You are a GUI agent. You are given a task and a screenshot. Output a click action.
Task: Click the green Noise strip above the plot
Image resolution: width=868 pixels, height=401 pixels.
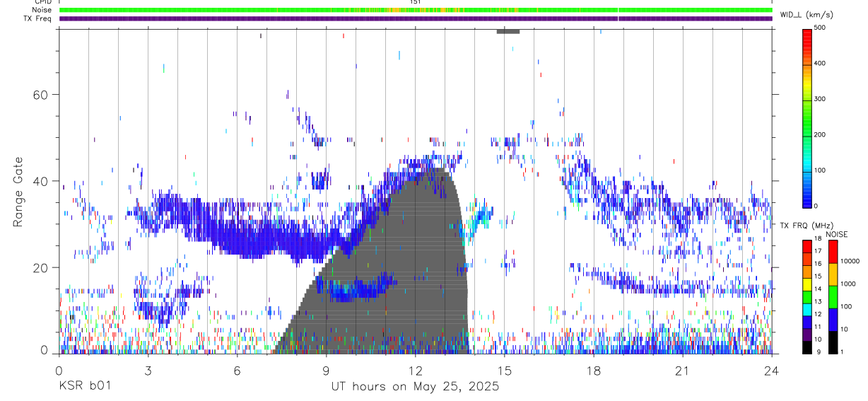[x=415, y=10]
